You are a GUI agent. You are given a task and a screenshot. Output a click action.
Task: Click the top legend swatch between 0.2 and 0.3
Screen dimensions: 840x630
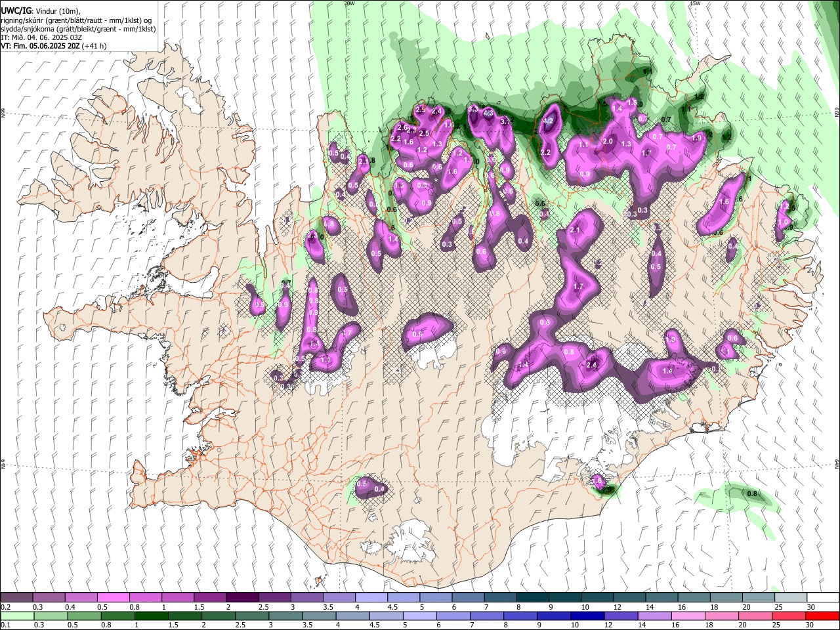[x=17, y=598]
